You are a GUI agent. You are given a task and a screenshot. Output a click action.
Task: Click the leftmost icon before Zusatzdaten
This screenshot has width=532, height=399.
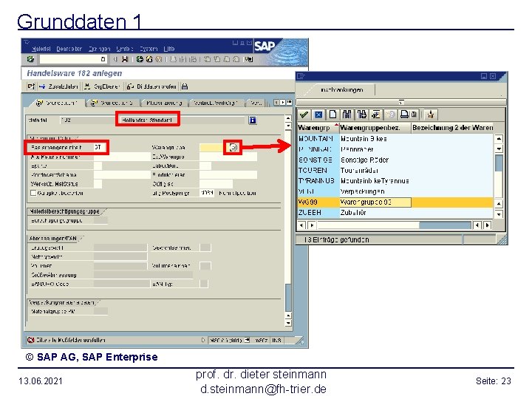[31, 86]
